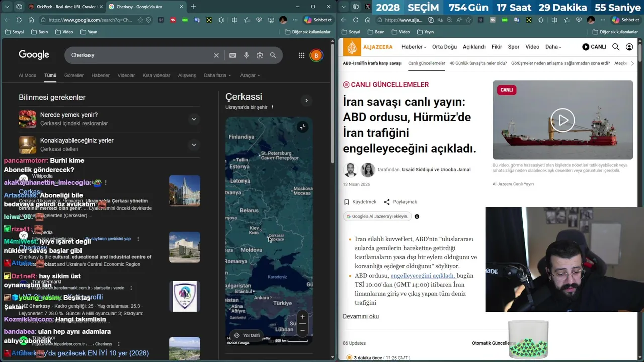Image resolution: width=644 pixels, height=362 pixels.
Task: Open Al Jazeera CANLI live button
Action: point(594,47)
